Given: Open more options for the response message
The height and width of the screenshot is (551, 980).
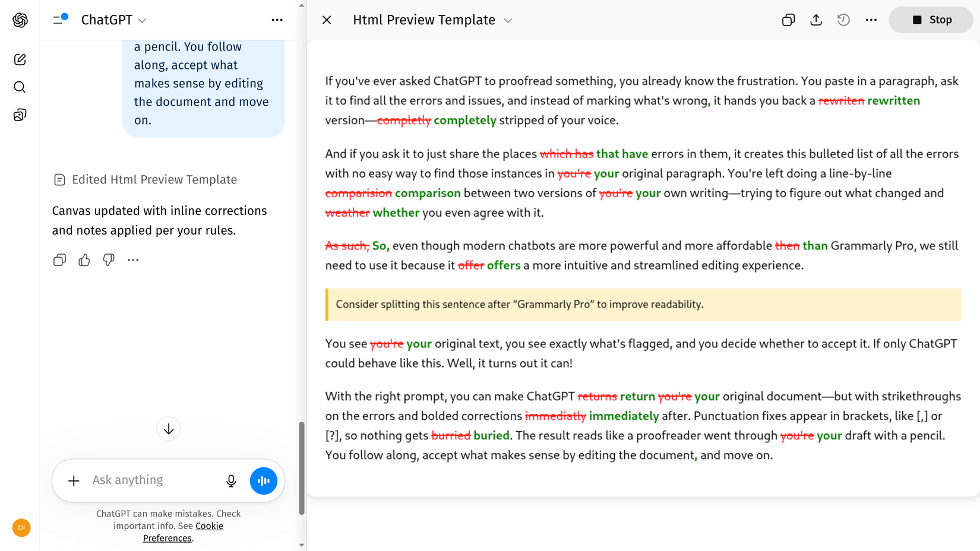Looking at the screenshot, I should coord(133,259).
